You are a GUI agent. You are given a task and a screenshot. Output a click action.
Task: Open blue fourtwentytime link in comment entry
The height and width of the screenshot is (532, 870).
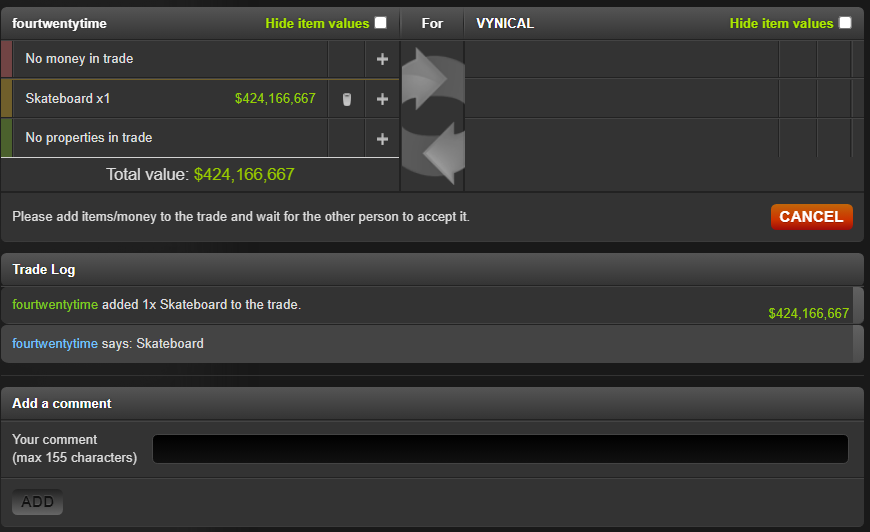55,343
